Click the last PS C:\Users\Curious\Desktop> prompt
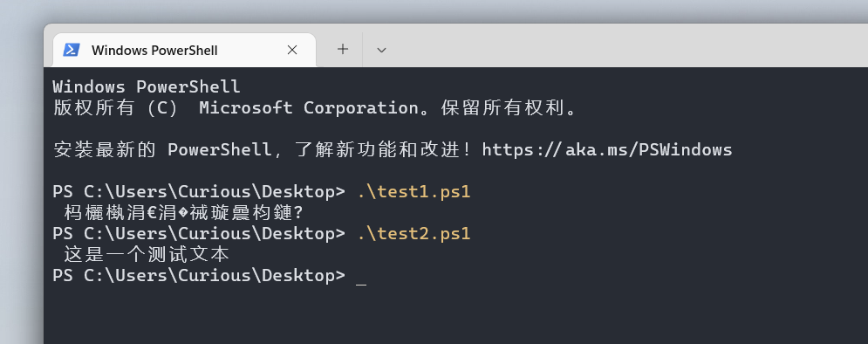The image size is (868, 344). pyautogui.click(x=199, y=276)
